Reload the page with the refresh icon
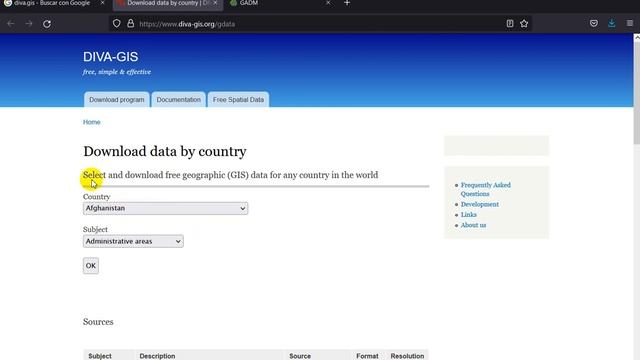Image resolution: width=640 pixels, height=360 pixels. click(x=47, y=24)
